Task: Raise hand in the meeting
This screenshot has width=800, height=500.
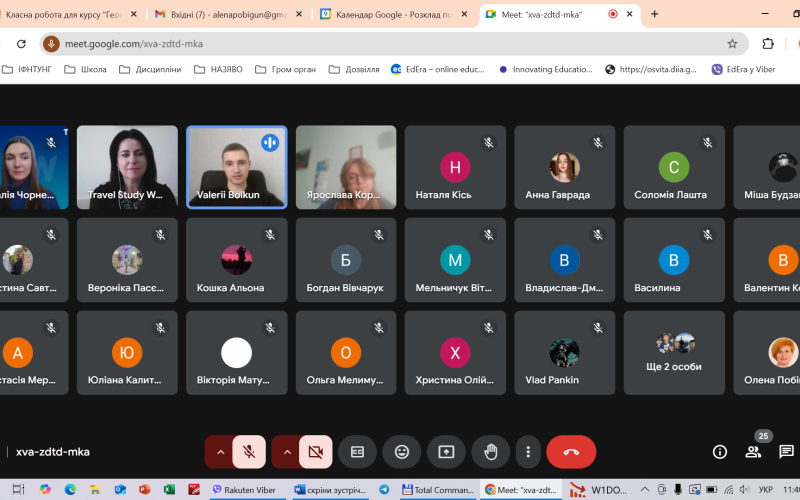Action: (x=491, y=452)
